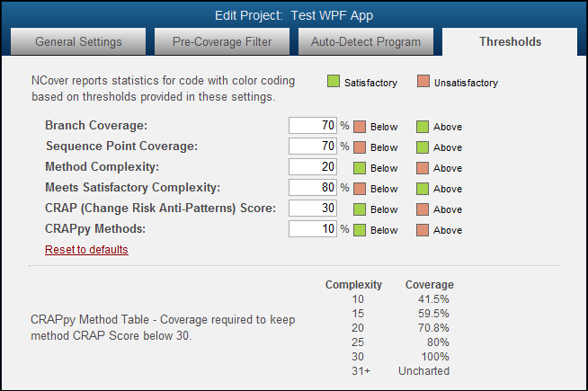
Task: Edit the CRAPpy Methods percentage field
Action: (x=313, y=229)
